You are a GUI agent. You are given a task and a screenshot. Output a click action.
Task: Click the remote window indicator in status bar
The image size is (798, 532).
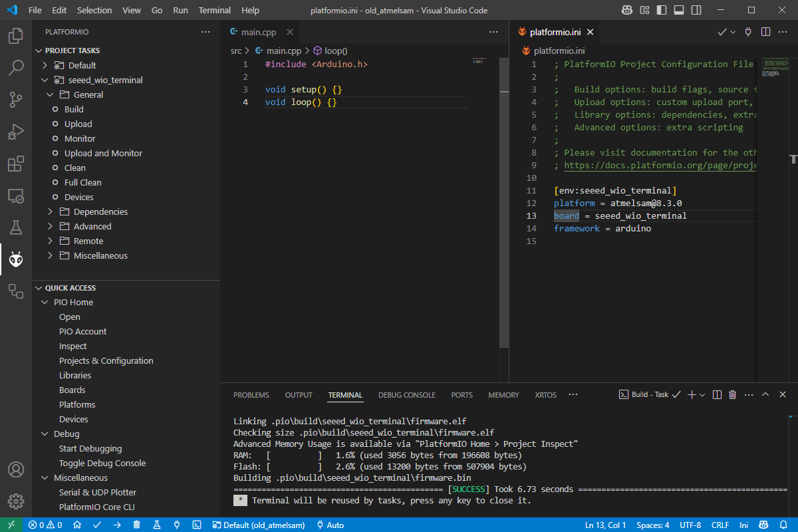tap(11, 525)
